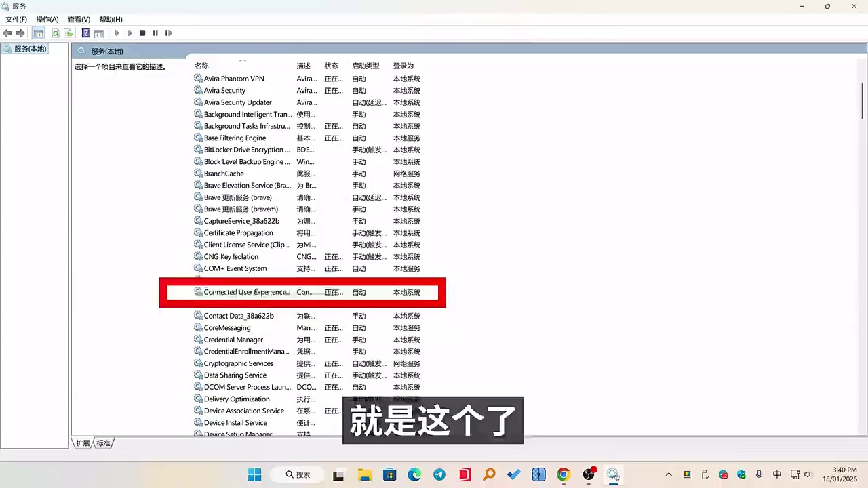Select Device Association Service name

tap(244, 411)
